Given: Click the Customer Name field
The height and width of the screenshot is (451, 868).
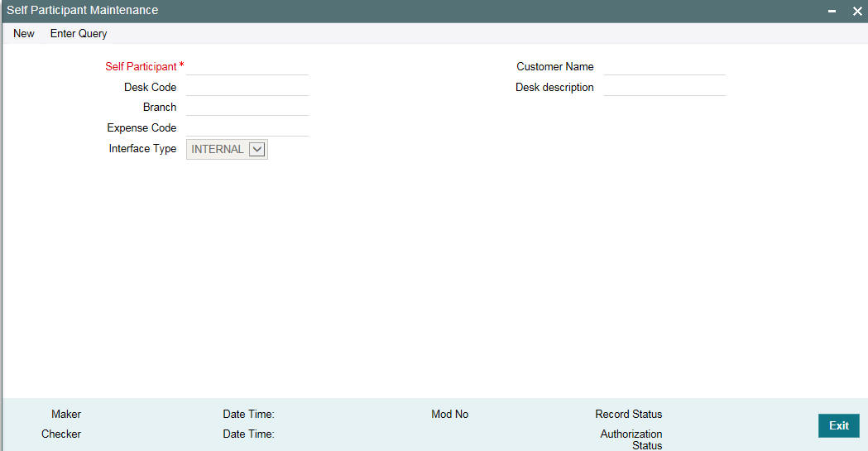Looking at the screenshot, I should coord(664,67).
